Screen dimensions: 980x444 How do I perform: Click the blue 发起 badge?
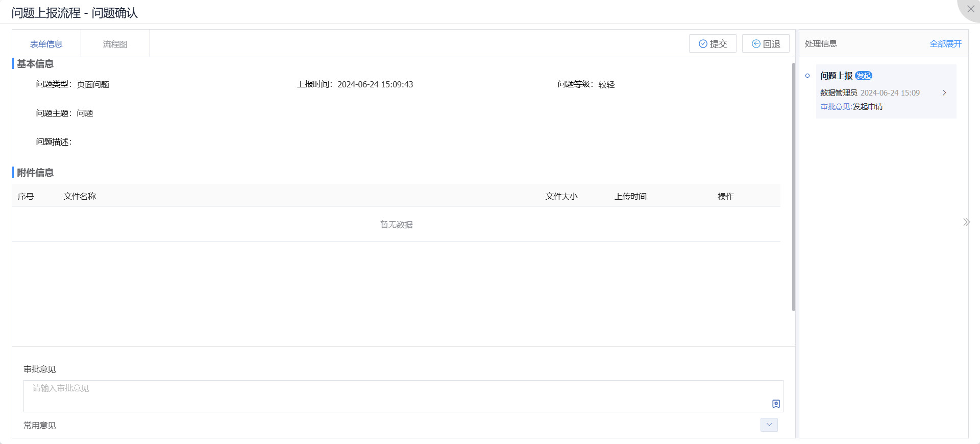coord(864,76)
